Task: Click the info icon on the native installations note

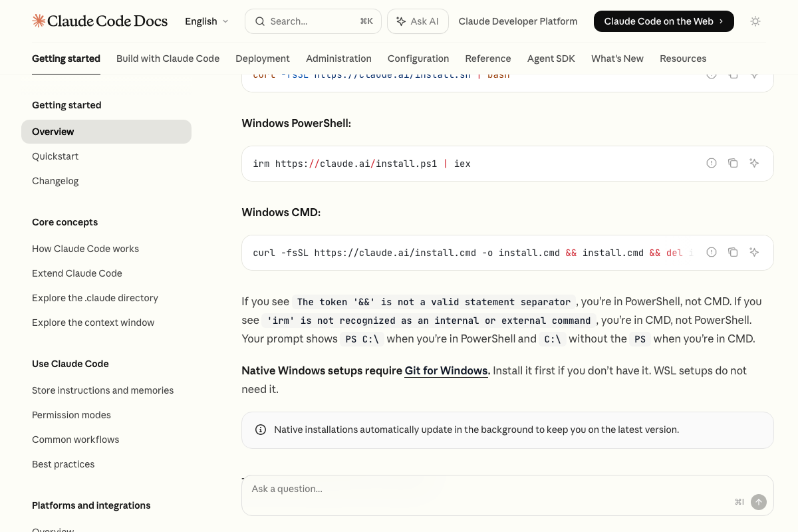Action: (260, 429)
